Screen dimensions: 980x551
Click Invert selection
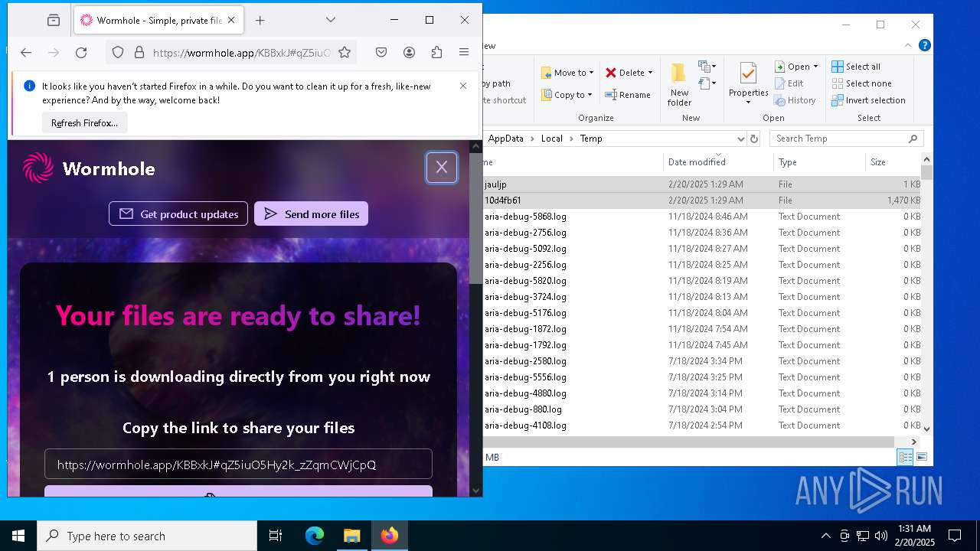tap(868, 100)
